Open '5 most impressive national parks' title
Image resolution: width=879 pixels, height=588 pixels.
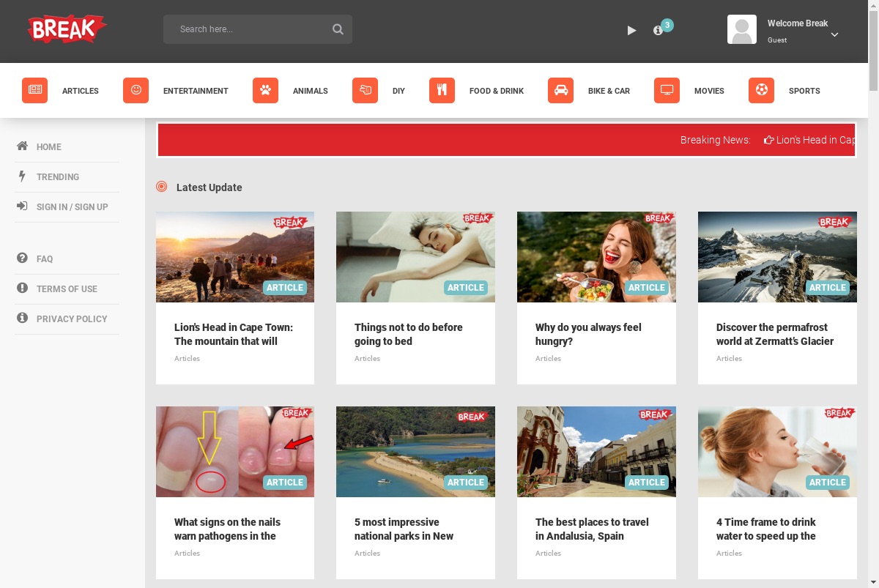point(404,529)
